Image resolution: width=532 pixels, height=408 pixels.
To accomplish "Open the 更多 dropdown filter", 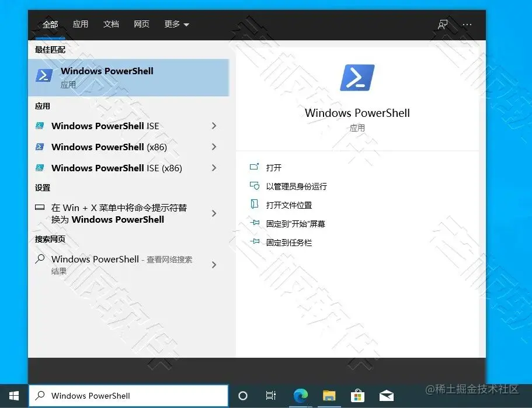I will point(176,24).
